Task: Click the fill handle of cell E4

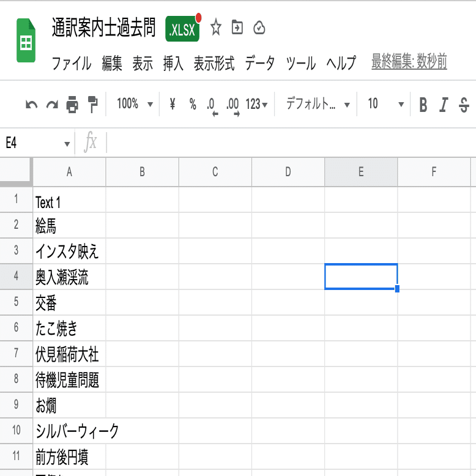Action: [397, 289]
